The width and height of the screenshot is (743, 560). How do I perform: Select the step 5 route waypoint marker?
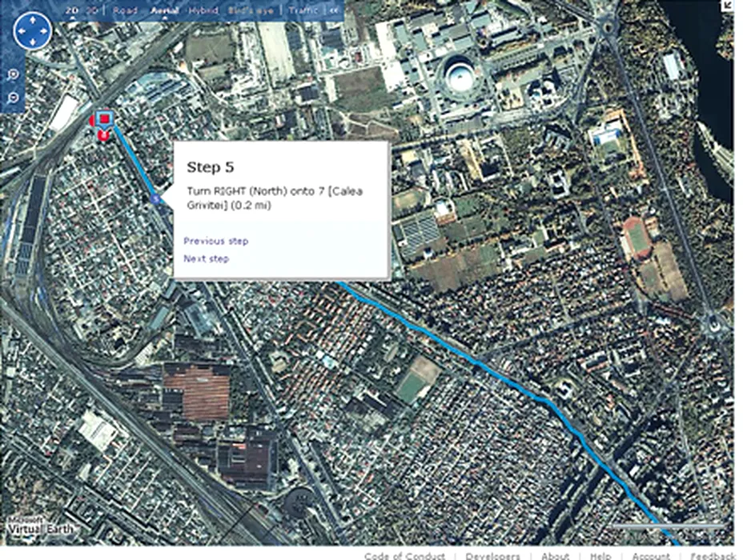pyautogui.click(x=155, y=199)
